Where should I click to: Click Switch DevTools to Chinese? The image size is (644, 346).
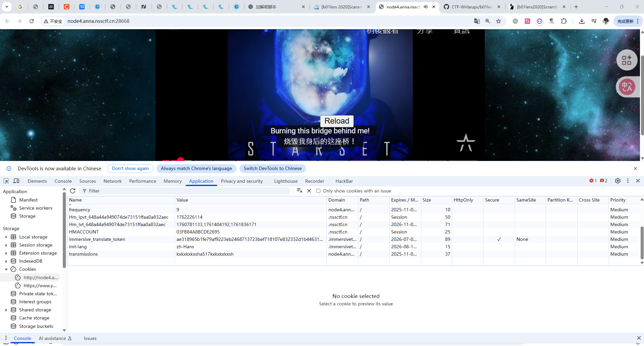tap(273, 169)
